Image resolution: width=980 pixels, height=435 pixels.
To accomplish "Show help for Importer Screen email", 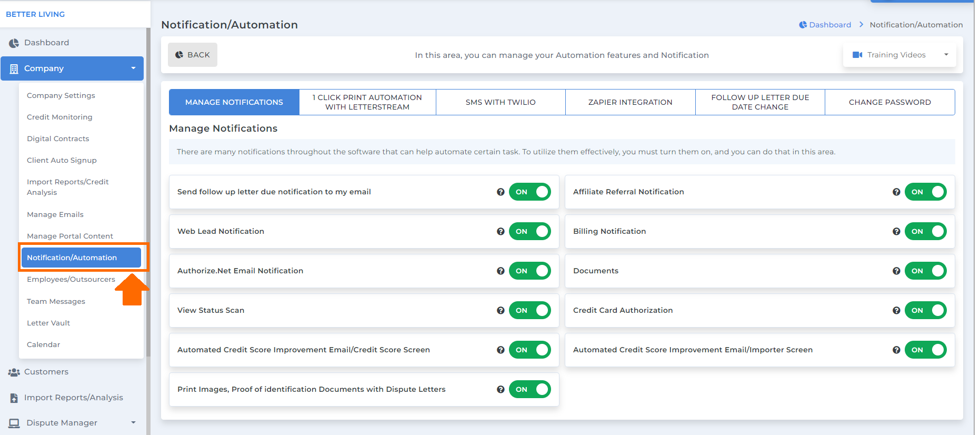I will click(896, 350).
